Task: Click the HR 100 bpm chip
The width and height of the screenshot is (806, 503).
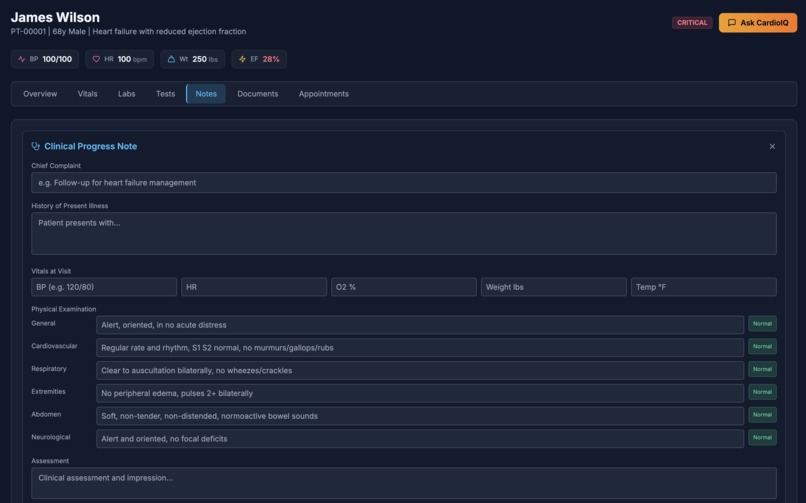Action: point(119,59)
